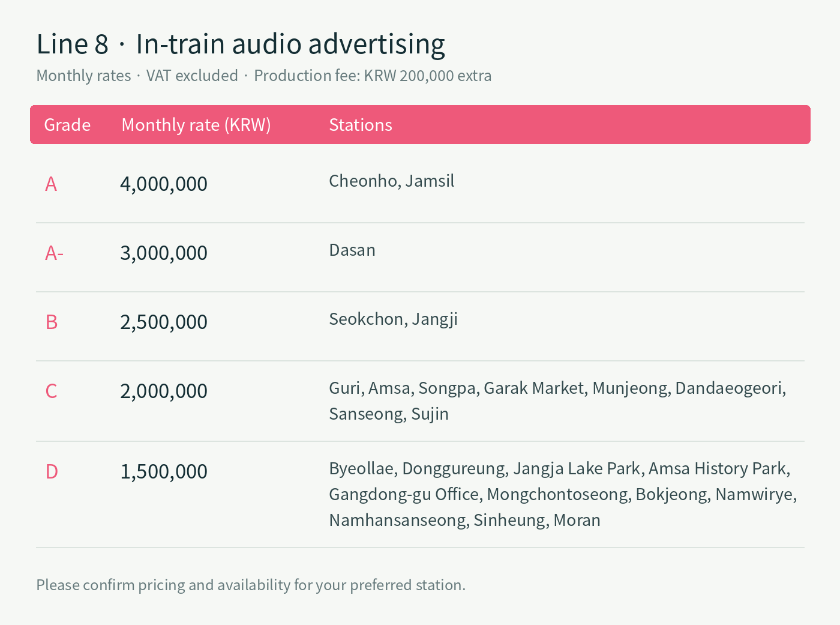Select grade 'A' cell

51,184
